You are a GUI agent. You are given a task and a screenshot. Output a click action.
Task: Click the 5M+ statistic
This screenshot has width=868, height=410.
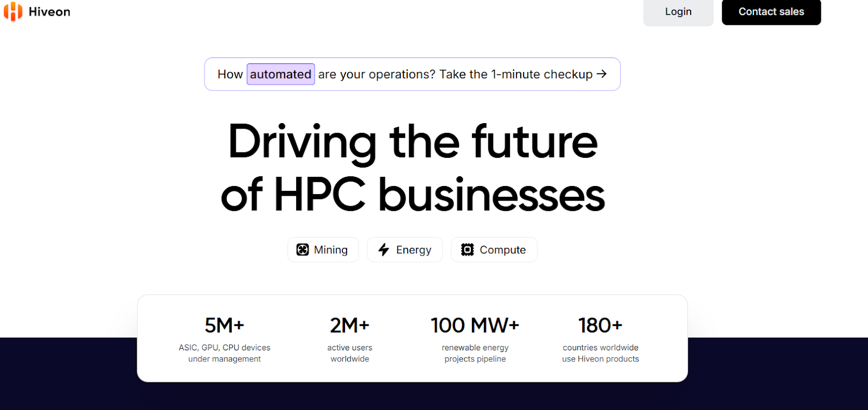225,325
